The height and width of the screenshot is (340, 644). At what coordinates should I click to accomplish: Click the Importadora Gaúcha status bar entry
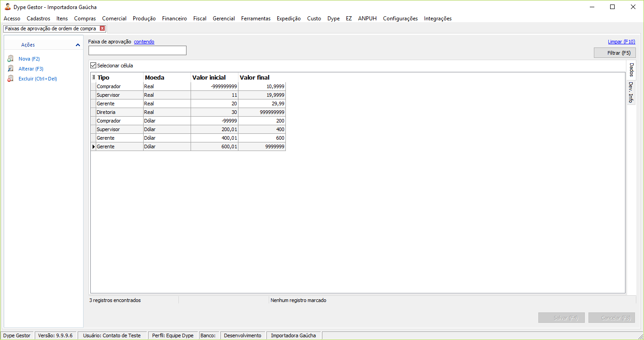(294, 335)
